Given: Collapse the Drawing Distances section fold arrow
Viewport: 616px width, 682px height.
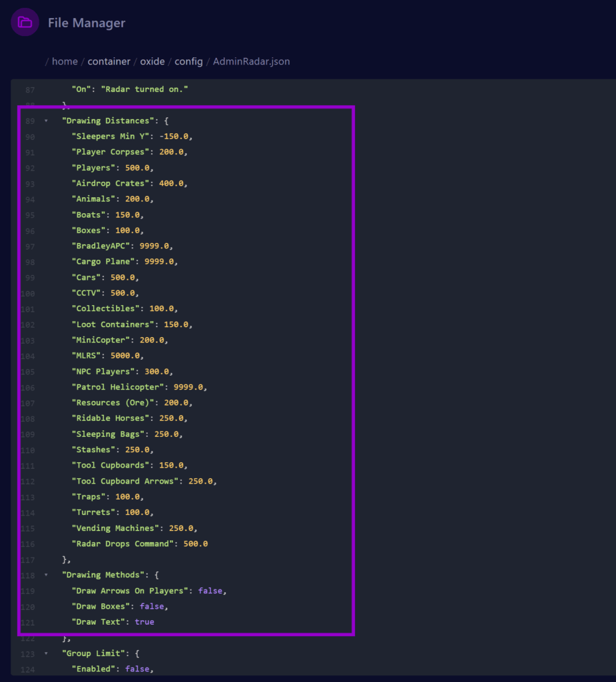Looking at the screenshot, I should 46,121.
